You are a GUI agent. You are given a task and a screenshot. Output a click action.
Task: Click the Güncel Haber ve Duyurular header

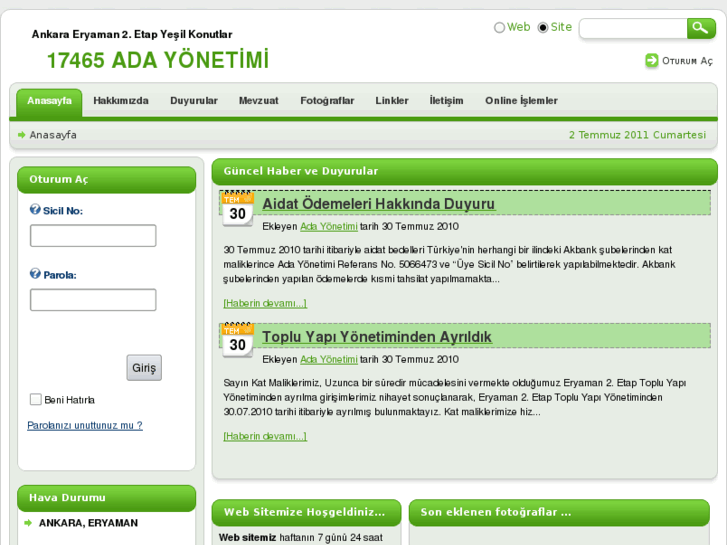pos(465,172)
